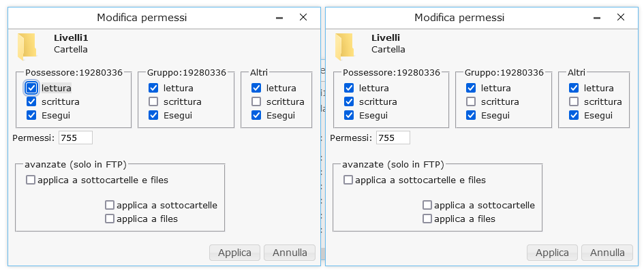The width and height of the screenshot is (644, 271).
Task: Click the Livelli1 folder icon
Action: [x=27, y=46]
